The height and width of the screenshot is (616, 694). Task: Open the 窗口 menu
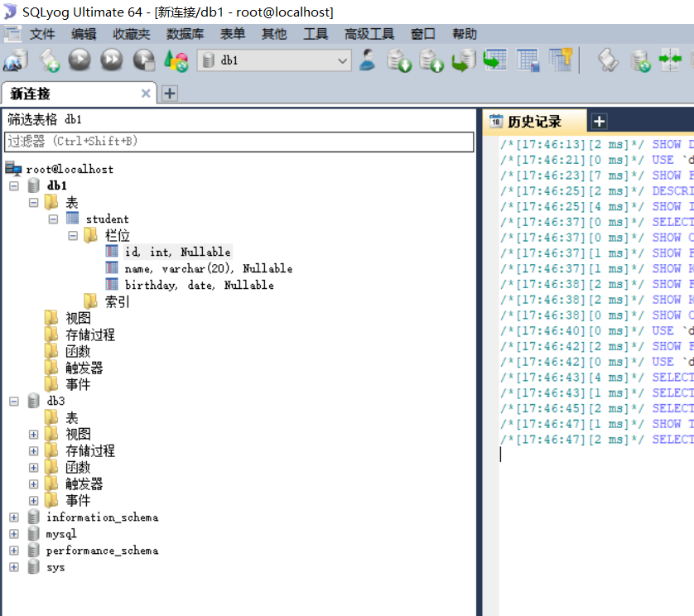422,34
